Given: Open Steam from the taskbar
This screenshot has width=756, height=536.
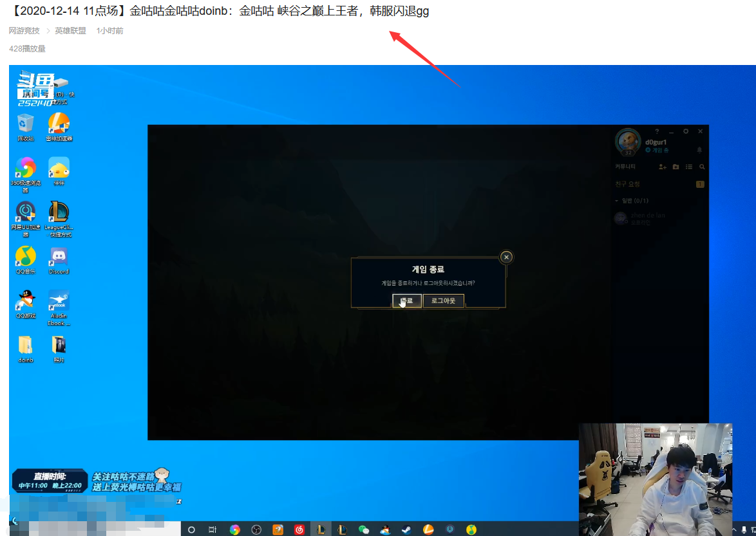Looking at the screenshot, I should pos(406,530).
